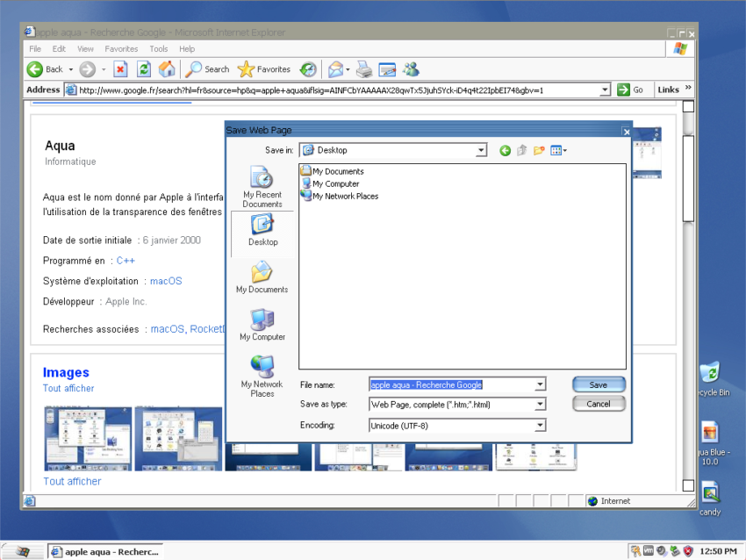Click the Cancel button
The width and height of the screenshot is (746, 560).
(599, 404)
